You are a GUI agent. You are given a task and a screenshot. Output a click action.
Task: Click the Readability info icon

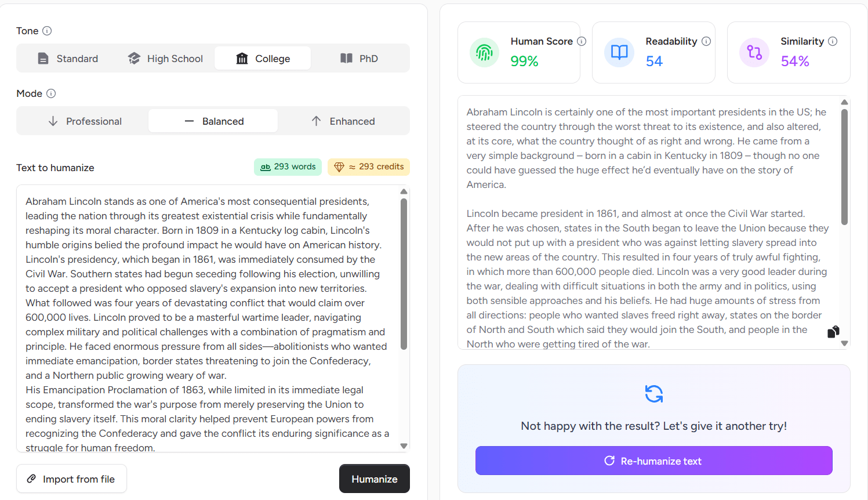coord(706,41)
